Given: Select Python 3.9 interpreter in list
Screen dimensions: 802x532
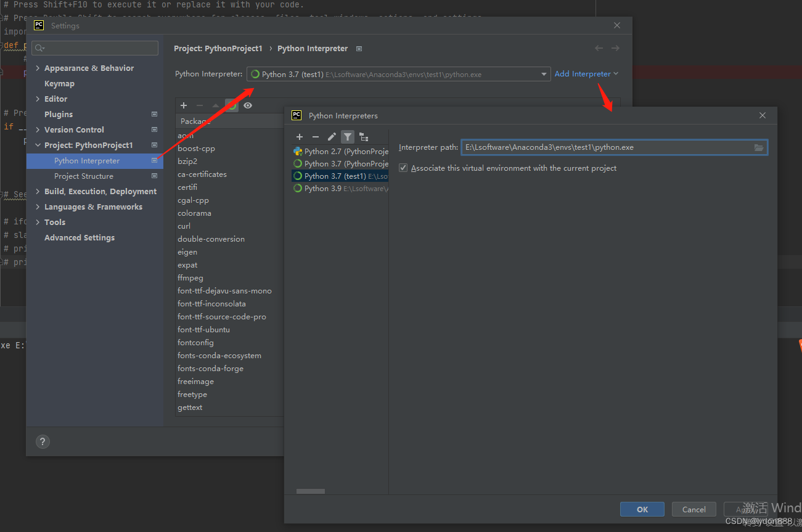Looking at the screenshot, I should click(340, 188).
